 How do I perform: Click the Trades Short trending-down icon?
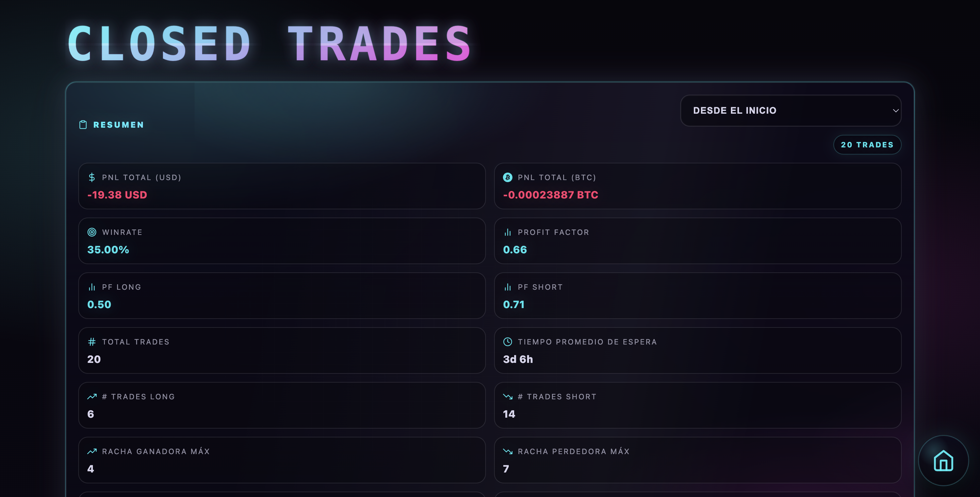[x=507, y=397]
